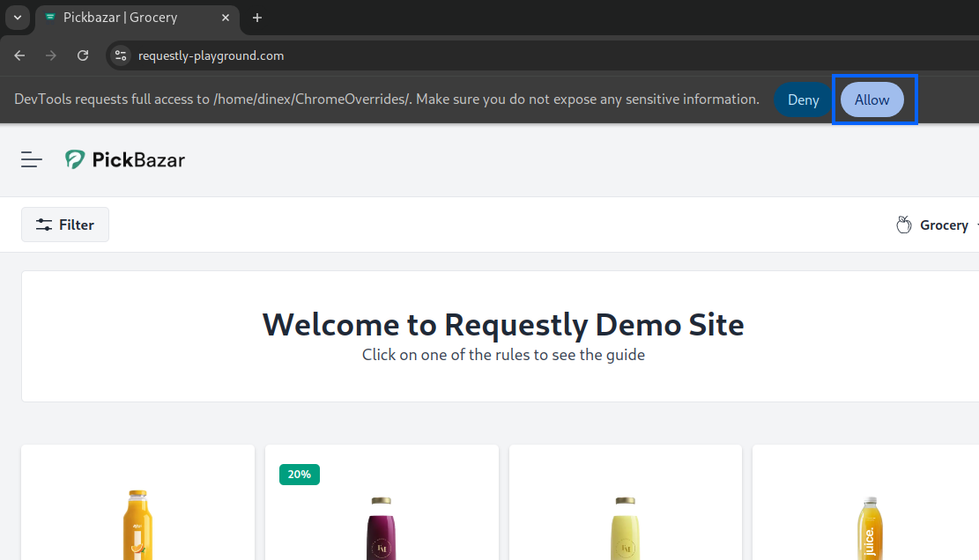Open site permission settings in the address bar
Viewport: 979px width, 560px height.
pyautogui.click(x=120, y=55)
